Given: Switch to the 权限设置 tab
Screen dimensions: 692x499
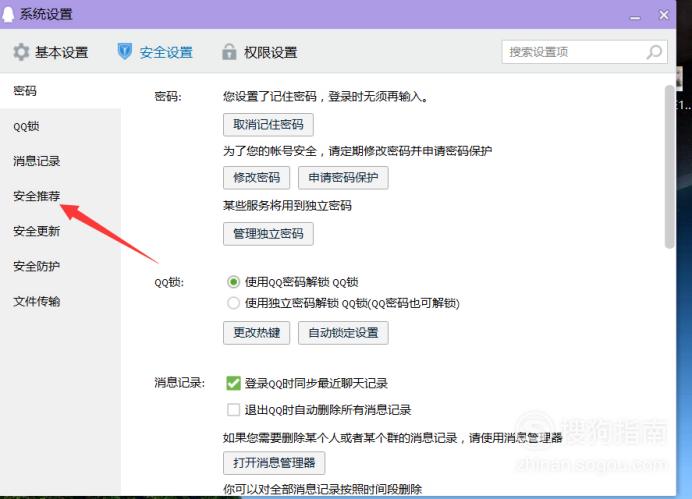Looking at the screenshot, I should 260,52.
